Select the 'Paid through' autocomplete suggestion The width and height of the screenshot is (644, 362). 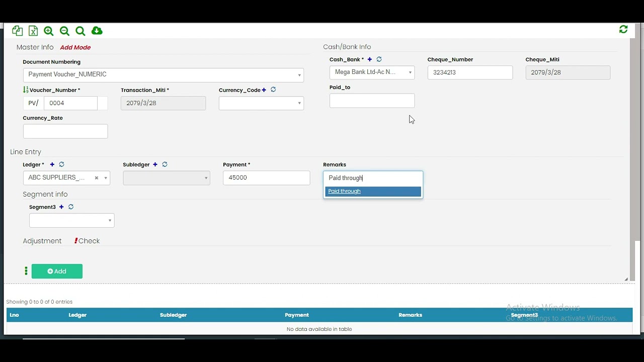(373, 191)
